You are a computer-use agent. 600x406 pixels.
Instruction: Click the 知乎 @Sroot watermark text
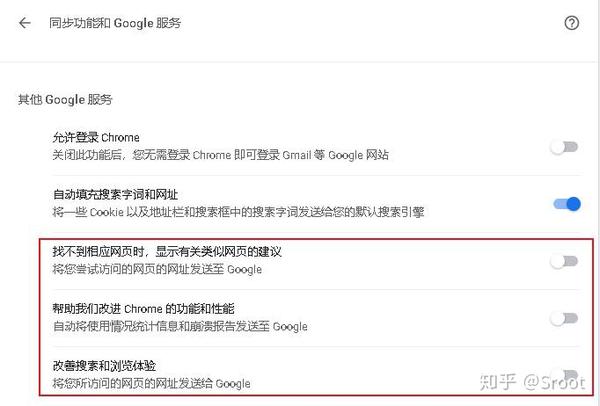tap(532, 382)
